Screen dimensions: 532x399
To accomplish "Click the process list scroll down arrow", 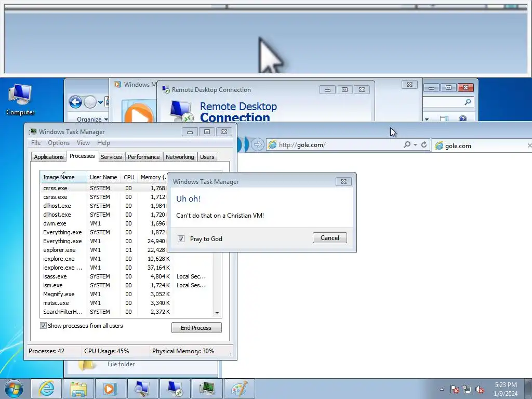I will (217, 313).
